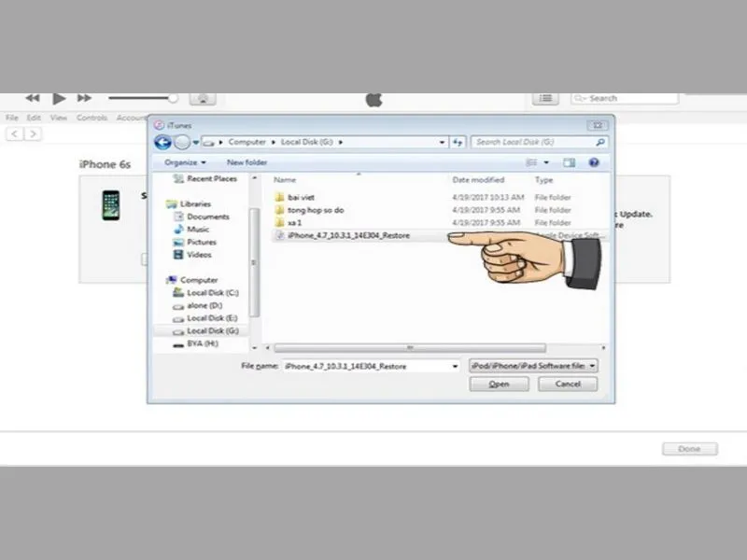Viewport: 747px width, 560px height.
Task: Click the iTunes volume slider
Action: (x=143, y=98)
